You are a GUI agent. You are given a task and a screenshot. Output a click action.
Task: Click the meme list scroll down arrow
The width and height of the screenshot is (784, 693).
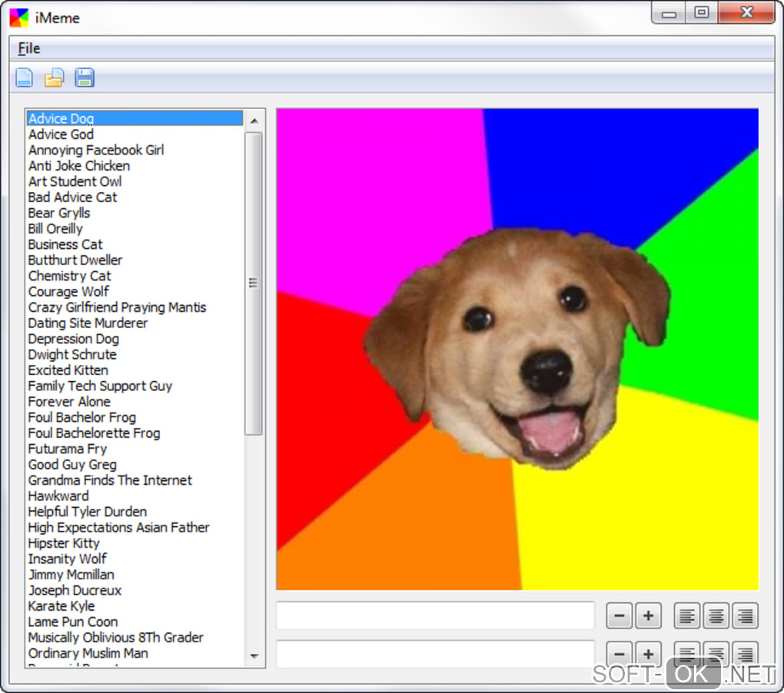click(x=254, y=656)
